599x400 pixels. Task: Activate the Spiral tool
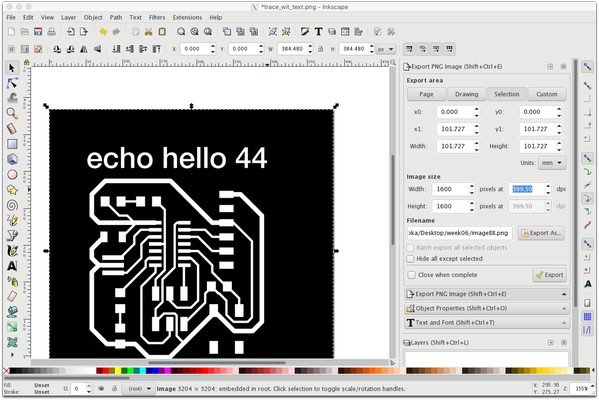pyautogui.click(x=12, y=205)
